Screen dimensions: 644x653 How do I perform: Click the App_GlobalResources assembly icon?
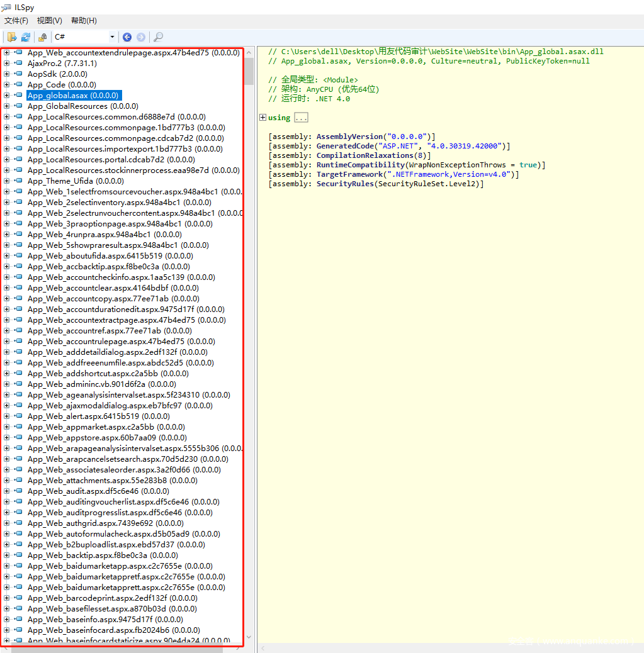tap(18, 106)
